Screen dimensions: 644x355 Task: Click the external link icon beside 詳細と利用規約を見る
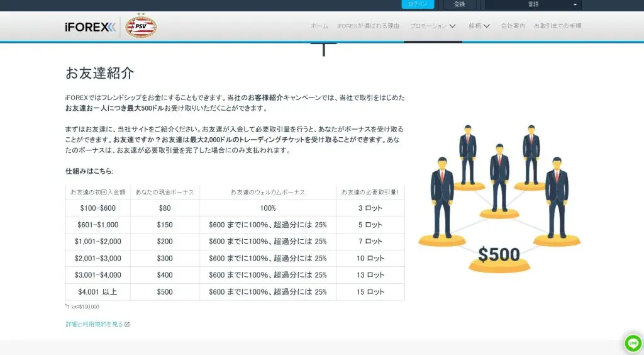coord(127,324)
